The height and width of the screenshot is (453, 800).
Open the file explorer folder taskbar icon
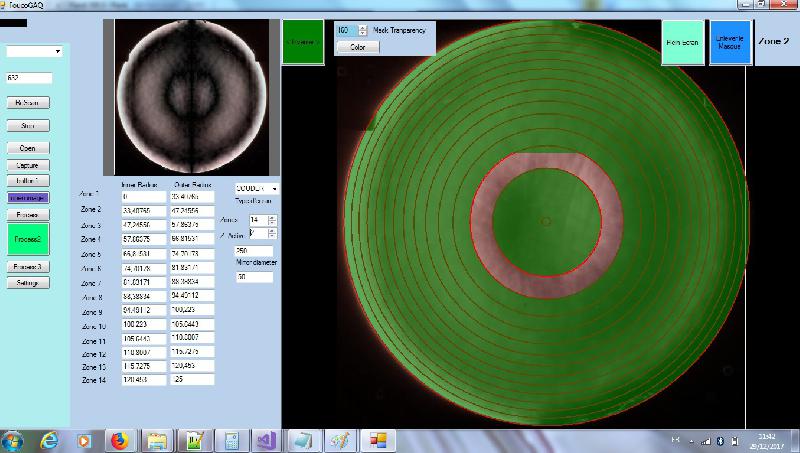click(x=157, y=441)
